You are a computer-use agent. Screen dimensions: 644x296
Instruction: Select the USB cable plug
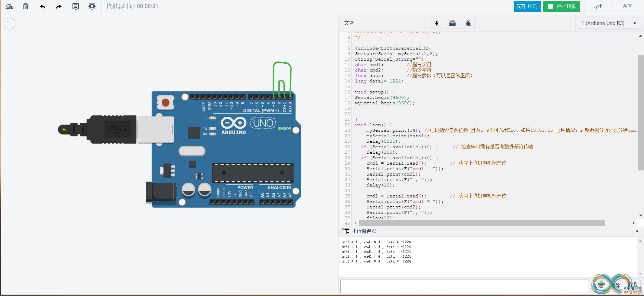click(116, 129)
